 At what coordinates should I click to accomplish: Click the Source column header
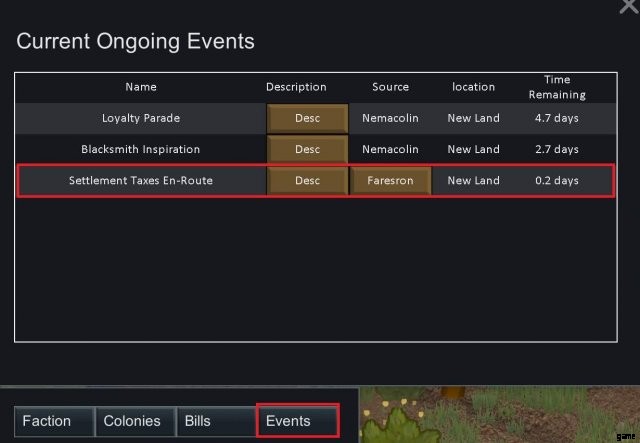click(x=390, y=87)
